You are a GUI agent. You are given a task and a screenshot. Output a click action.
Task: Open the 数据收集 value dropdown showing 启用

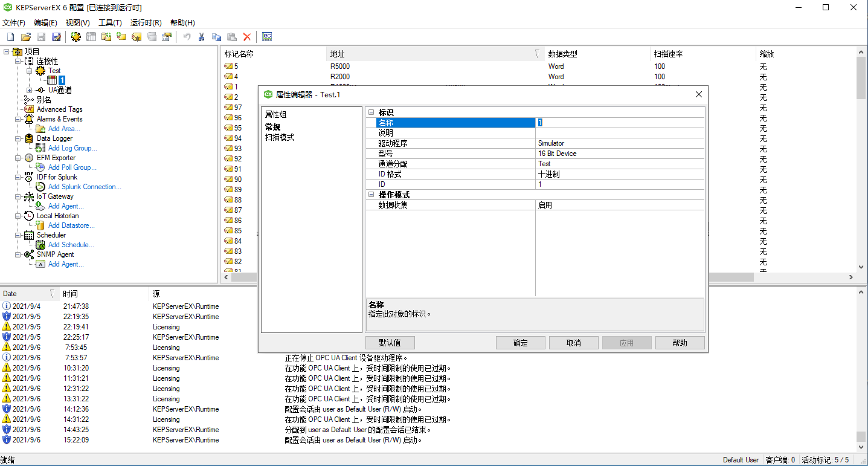click(620, 205)
